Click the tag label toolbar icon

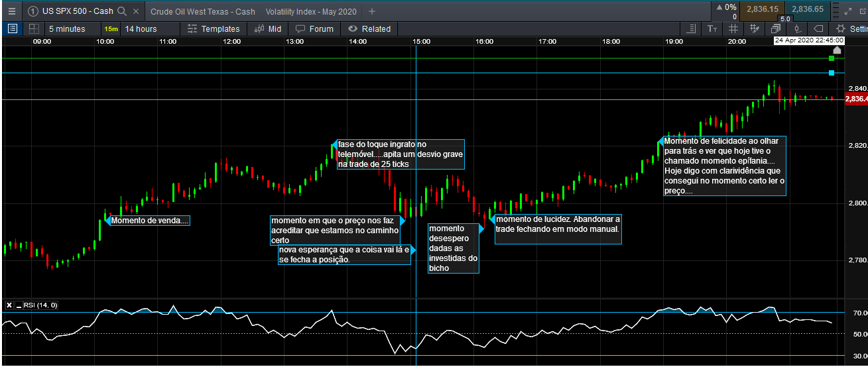click(x=818, y=28)
